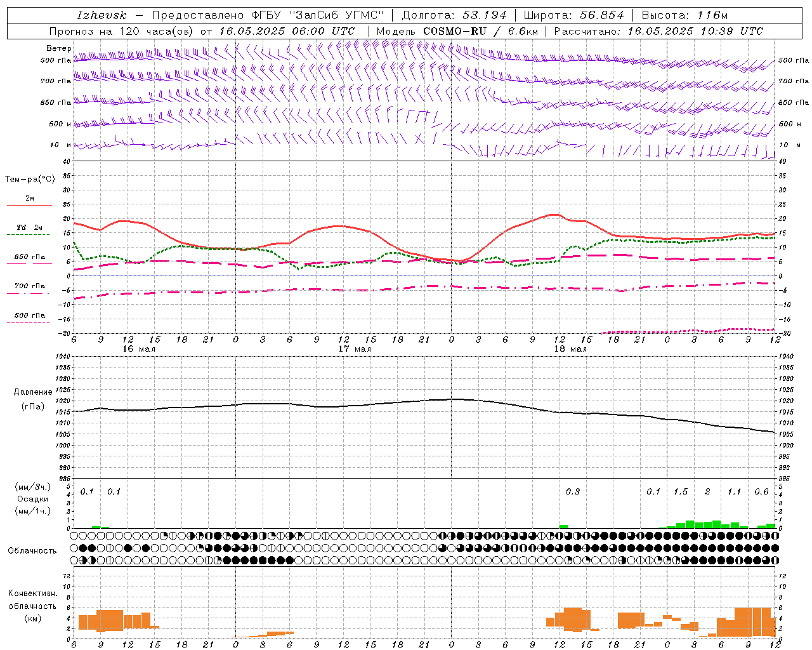Click the left '10 м' wind level label
This screenshot has width=812, height=650.
click(x=61, y=145)
